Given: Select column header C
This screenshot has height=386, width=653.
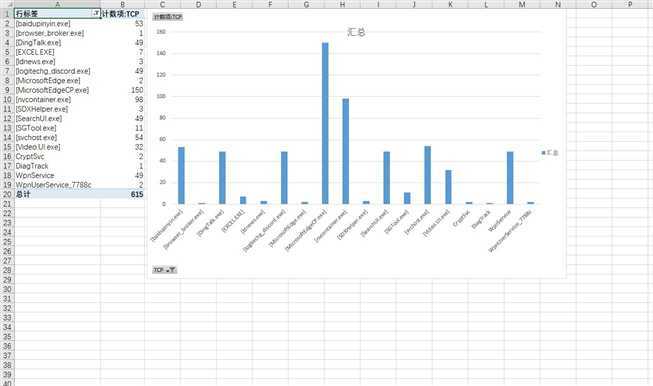Looking at the screenshot, I should tap(162, 4).
